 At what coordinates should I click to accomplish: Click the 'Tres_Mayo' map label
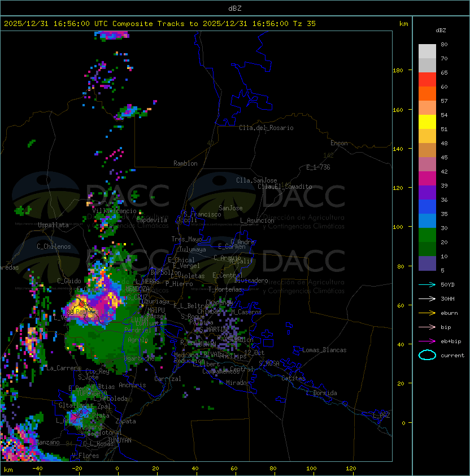pyautogui.click(x=186, y=239)
